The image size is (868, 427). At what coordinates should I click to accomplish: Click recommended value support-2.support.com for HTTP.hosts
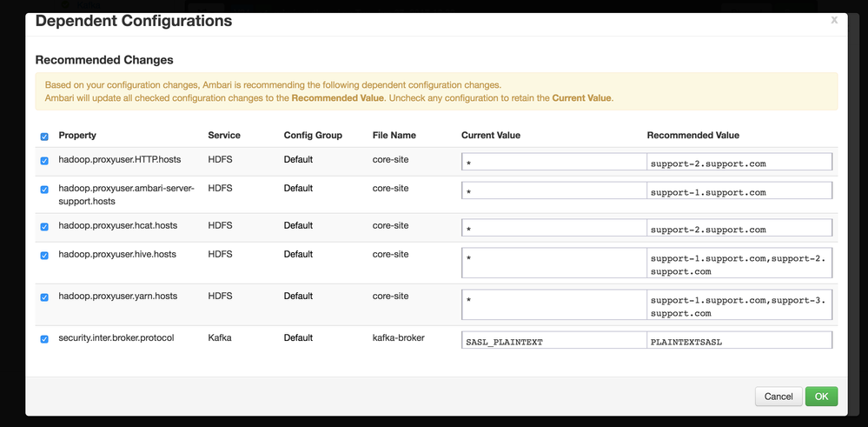coord(739,163)
